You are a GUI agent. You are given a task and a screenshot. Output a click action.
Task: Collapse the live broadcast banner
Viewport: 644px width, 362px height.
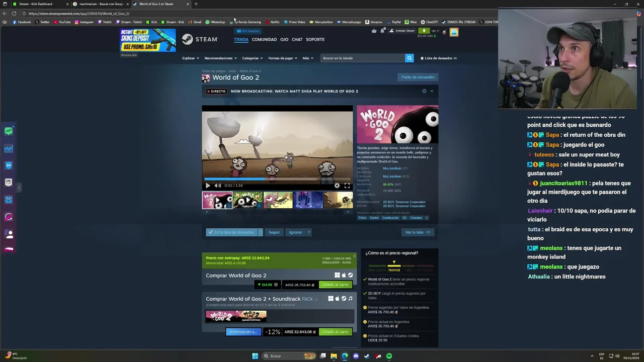point(432,91)
